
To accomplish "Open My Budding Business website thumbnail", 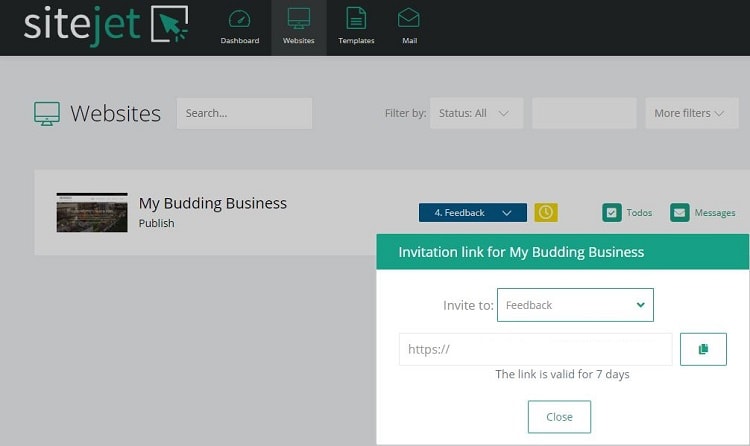I will (x=92, y=212).
